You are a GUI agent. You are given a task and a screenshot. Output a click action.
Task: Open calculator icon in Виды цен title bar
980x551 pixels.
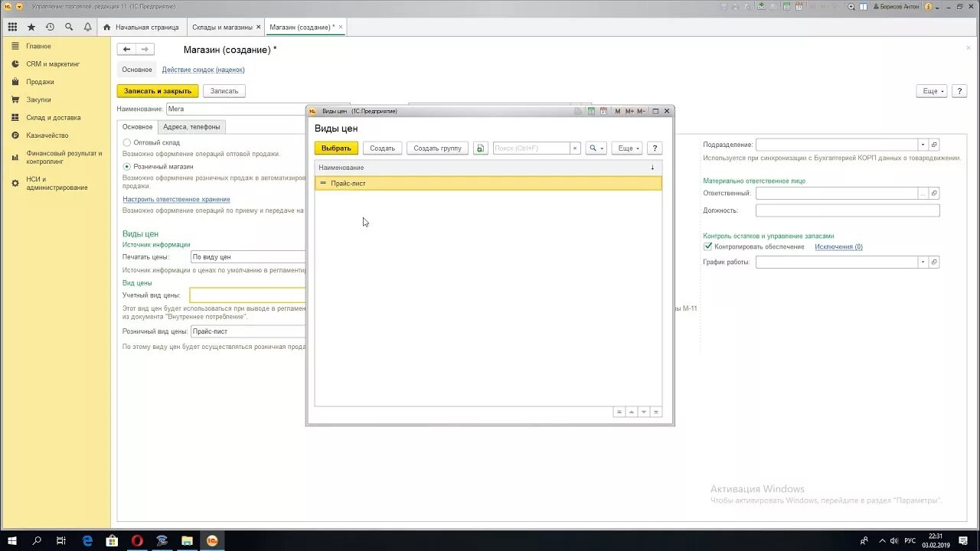point(592,111)
